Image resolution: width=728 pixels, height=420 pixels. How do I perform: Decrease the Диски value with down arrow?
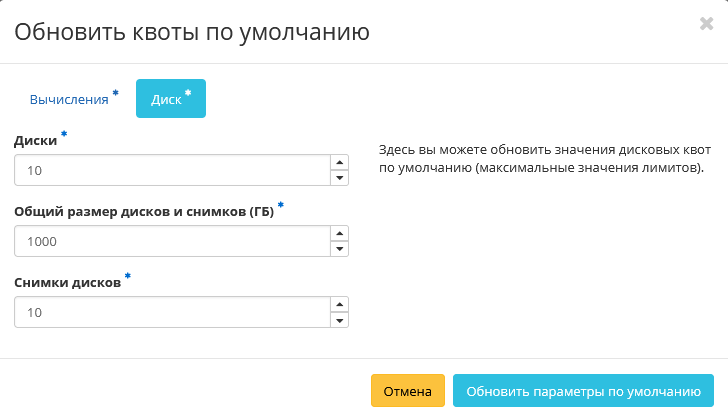340,178
